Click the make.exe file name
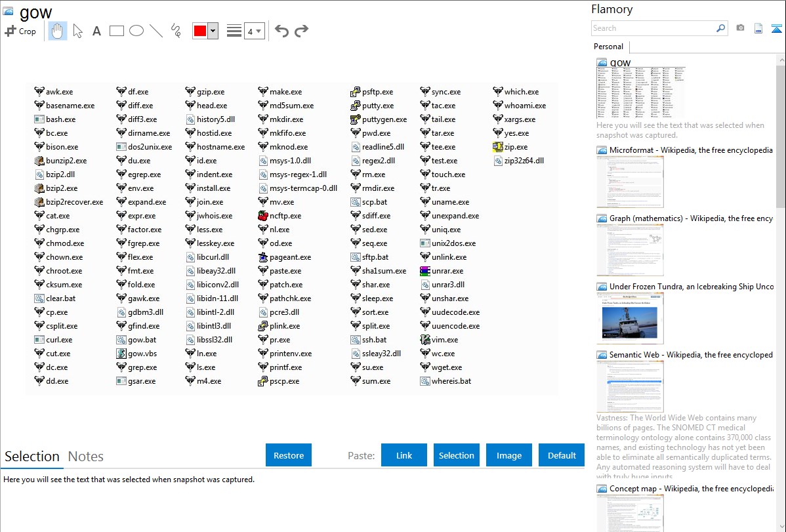 click(x=285, y=92)
